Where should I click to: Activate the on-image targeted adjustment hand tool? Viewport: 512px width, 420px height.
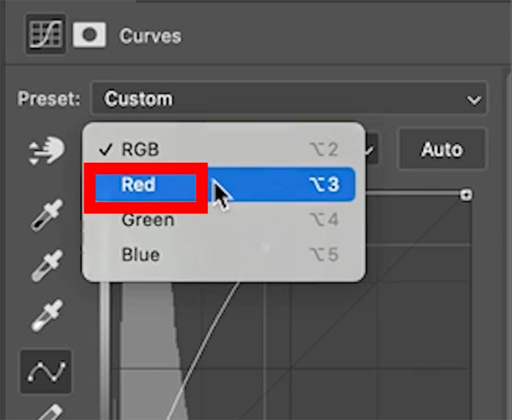tap(46, 151)
